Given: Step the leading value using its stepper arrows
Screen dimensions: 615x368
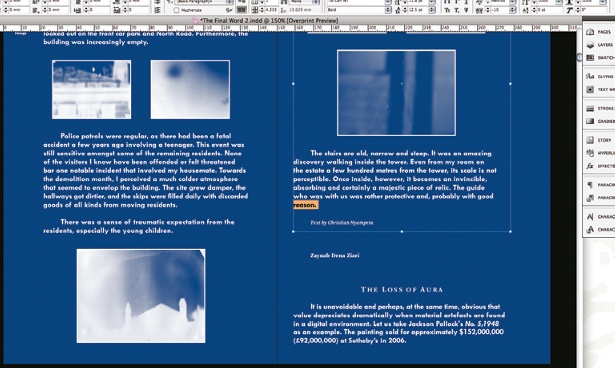Looking at the screenshot, I should pos(404,10).
